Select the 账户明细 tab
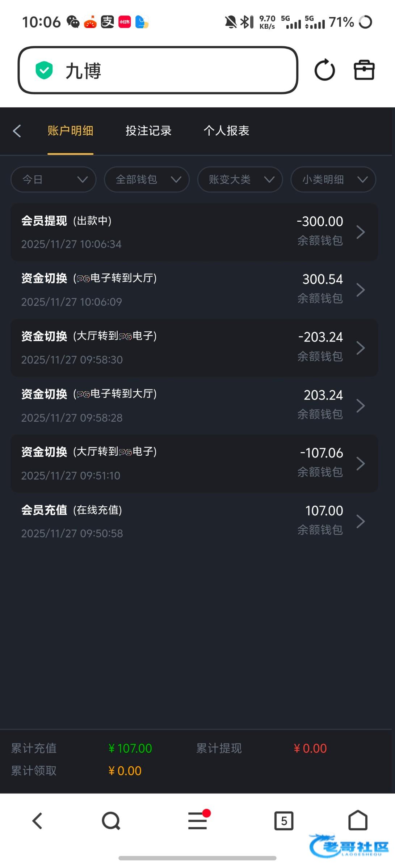 pyautogui.click(x=71, y=131)
